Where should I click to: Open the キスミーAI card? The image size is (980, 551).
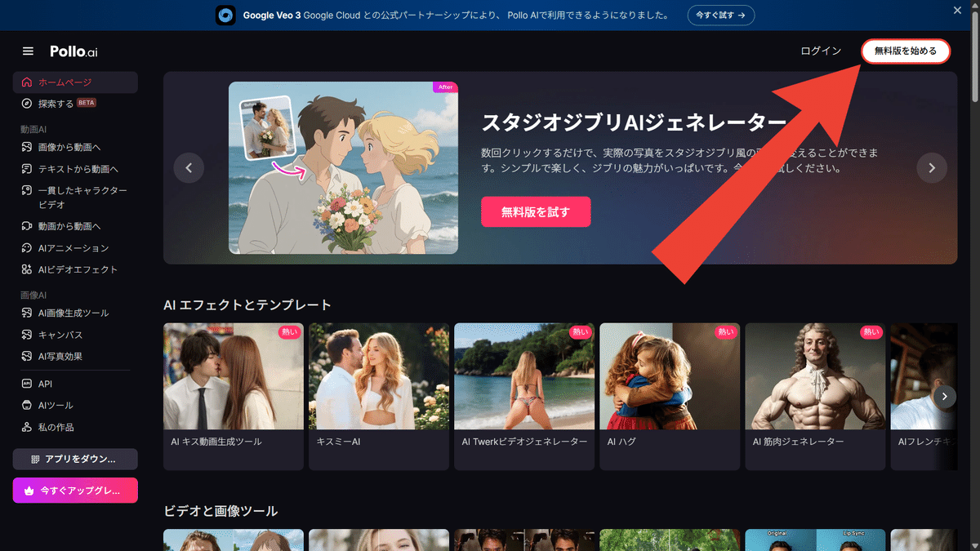[x=379, y=397]
